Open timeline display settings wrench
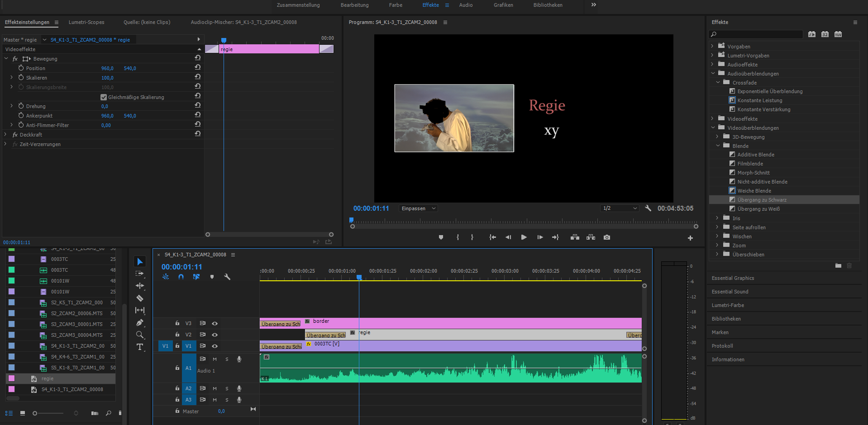This screenshot has height=425, width=868. (x=227, y=277)
